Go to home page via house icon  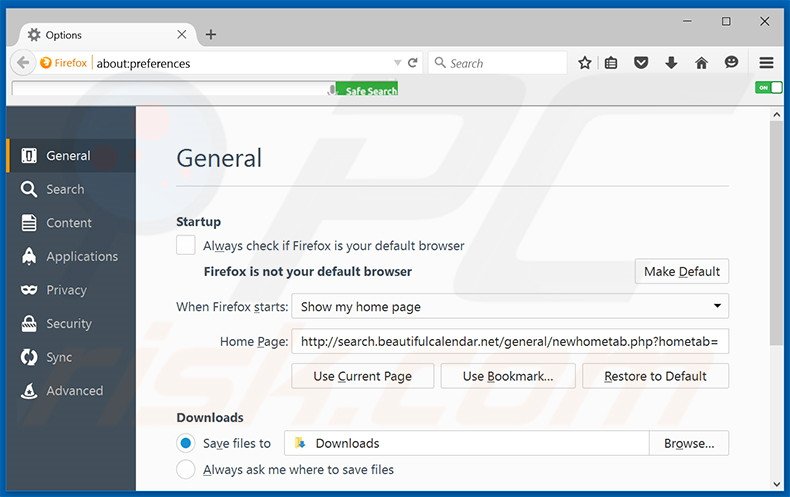point(701,63)
